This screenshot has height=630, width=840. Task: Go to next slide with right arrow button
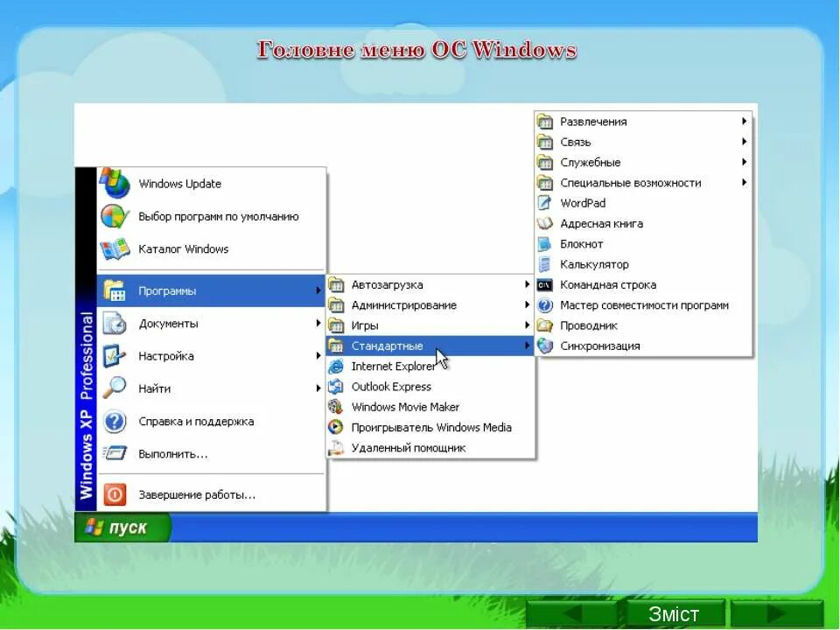pyautogui.click(x=776, y=614)
